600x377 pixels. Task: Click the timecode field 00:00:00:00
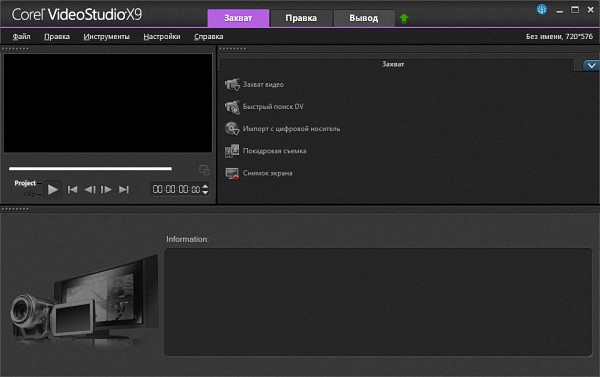pyautogui.click(x=176, y=189)
